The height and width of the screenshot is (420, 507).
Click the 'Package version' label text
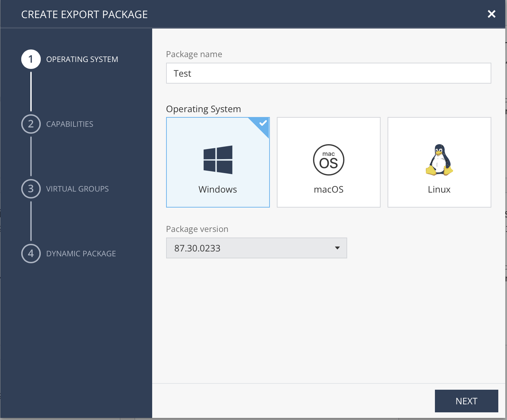click(x=197, y=229)
